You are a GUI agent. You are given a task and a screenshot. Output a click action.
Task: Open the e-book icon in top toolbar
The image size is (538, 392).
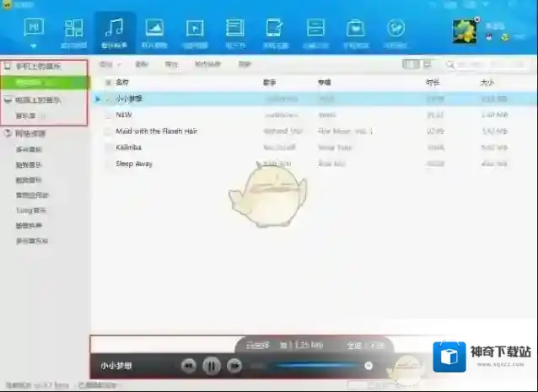click(234, 33)
